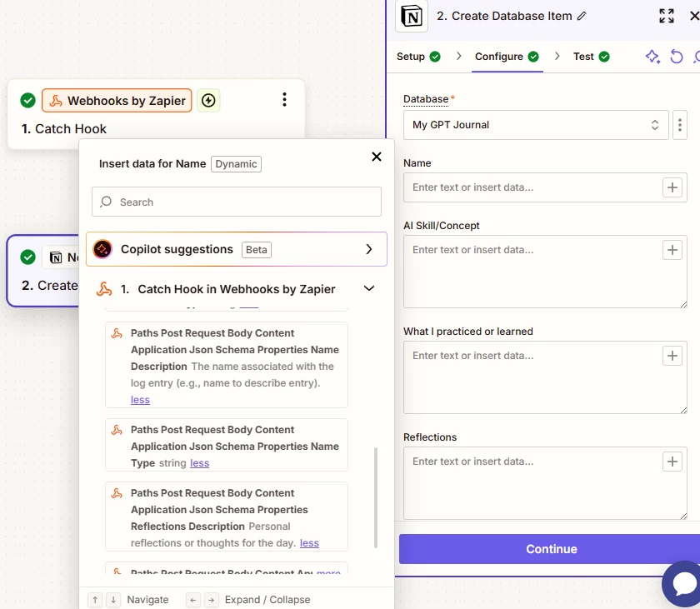Close the step editor panel
Viewport: 700px width, 609px height.
[x=694, y=16]
